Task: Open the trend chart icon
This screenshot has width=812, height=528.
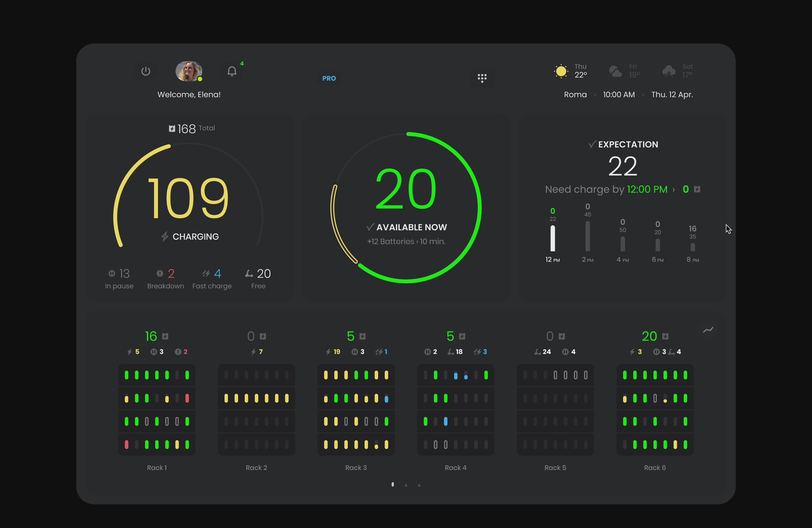Action: (708, 330)
